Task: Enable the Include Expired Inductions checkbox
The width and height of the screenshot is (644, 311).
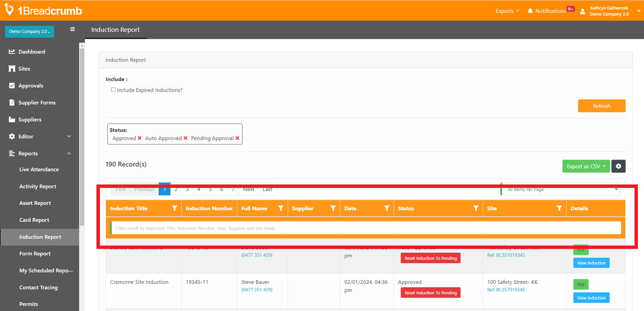Action: (x=113, y=89)
